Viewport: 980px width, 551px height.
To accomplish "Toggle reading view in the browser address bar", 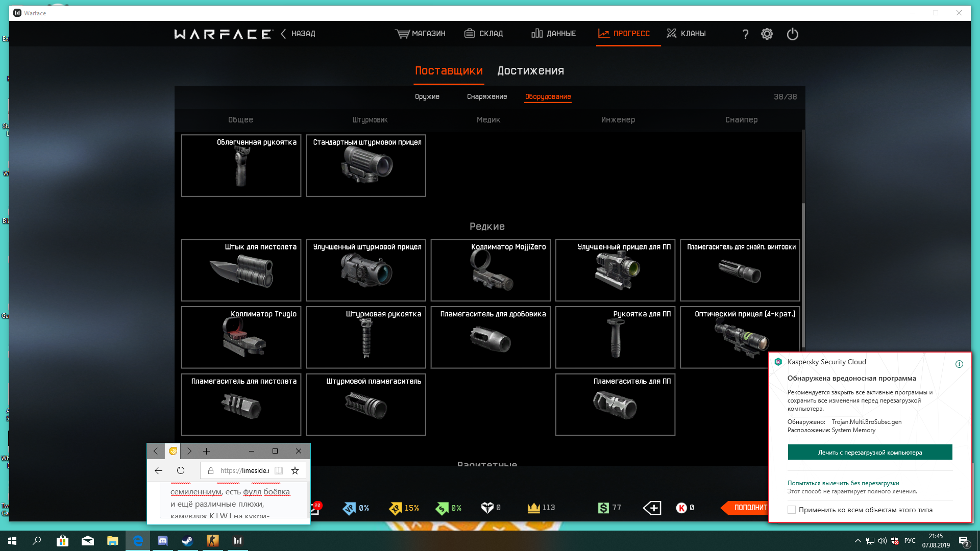I will click(279, 470).
